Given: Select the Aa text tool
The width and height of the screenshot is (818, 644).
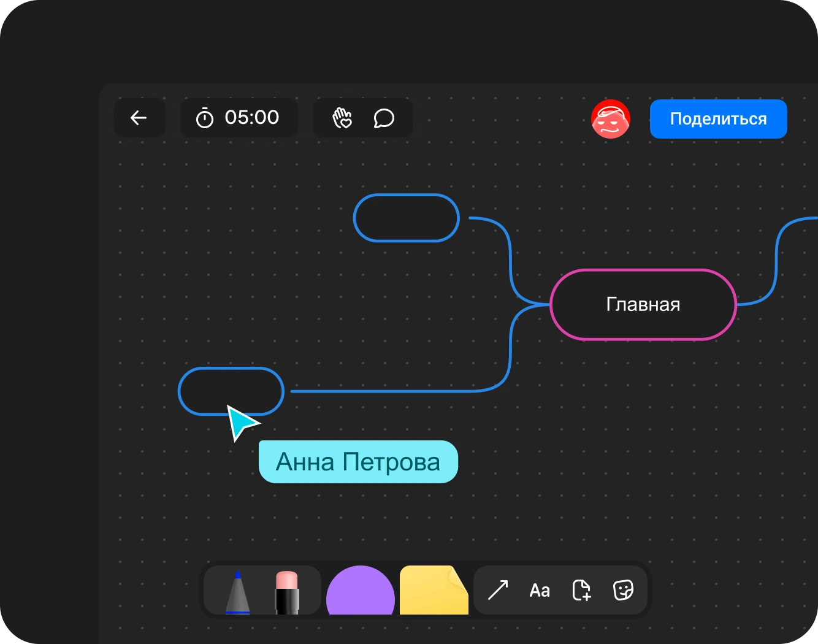Looking at the screenshot, I should pos(540,591).
